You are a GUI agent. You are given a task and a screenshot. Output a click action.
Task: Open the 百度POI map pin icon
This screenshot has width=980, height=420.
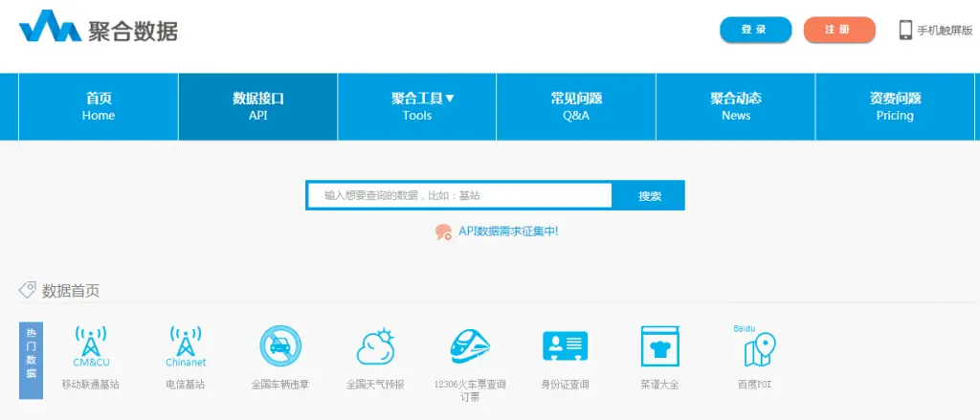(755, 345)
